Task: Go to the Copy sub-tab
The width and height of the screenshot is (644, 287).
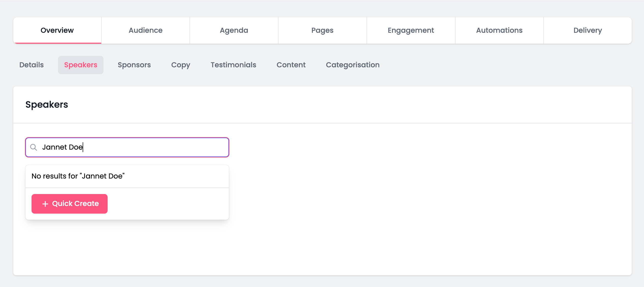Action: [181, 65]
